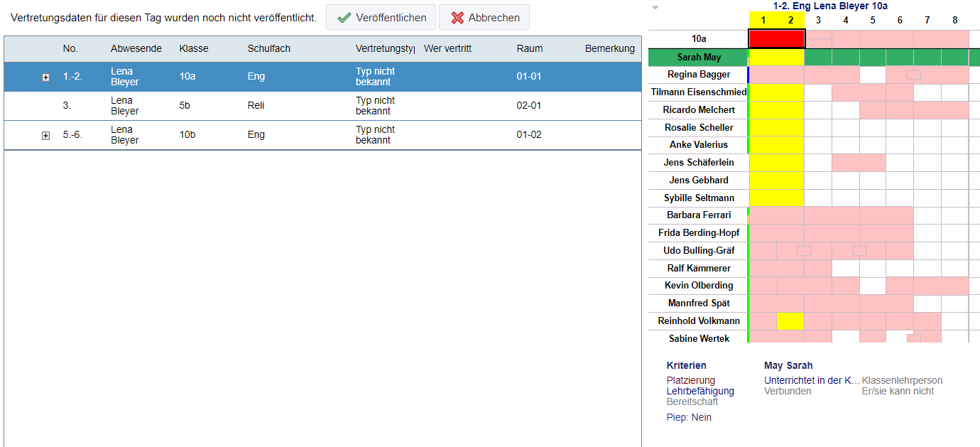Select period 7 column header
This screenshot has width=980, height=447.
927,21
